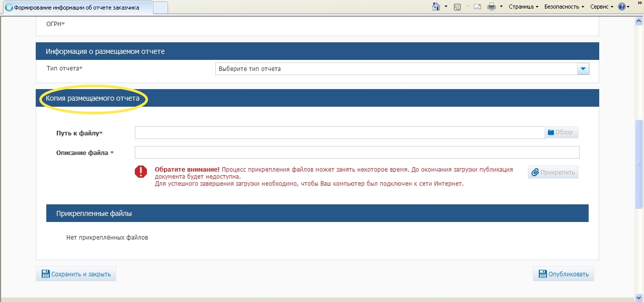
Task: Click the RSS feeds icon
Action: (457, 7)
